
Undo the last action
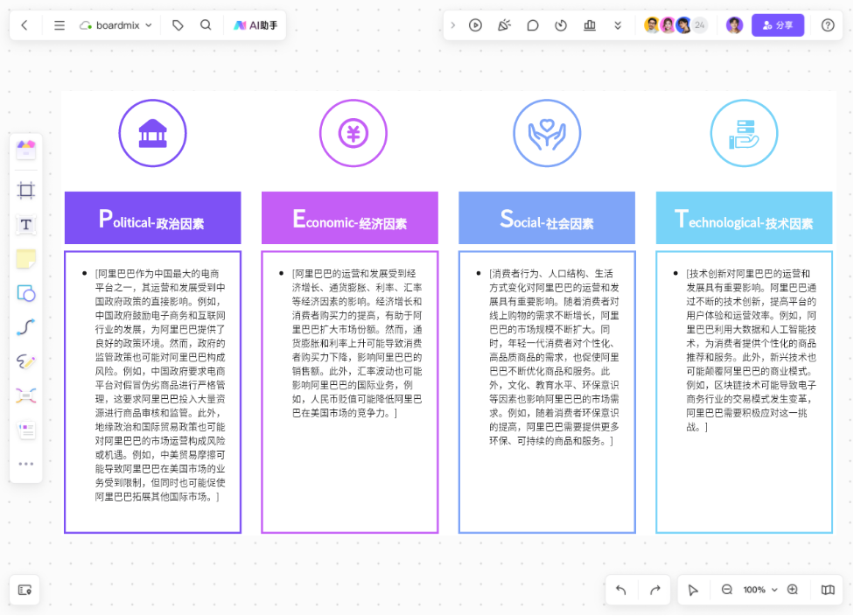[621, 590]
